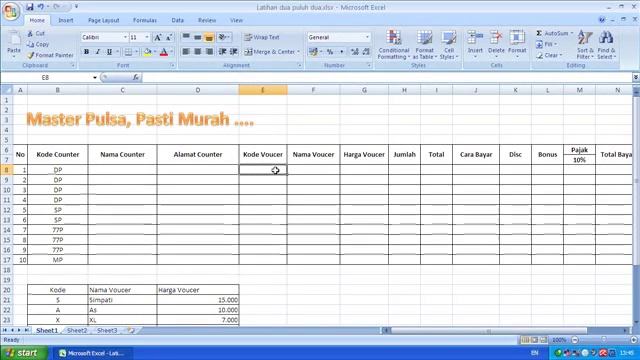Click the Delete cells icon
The width and height of the screenshot is (640, 360).
[496, 38]
